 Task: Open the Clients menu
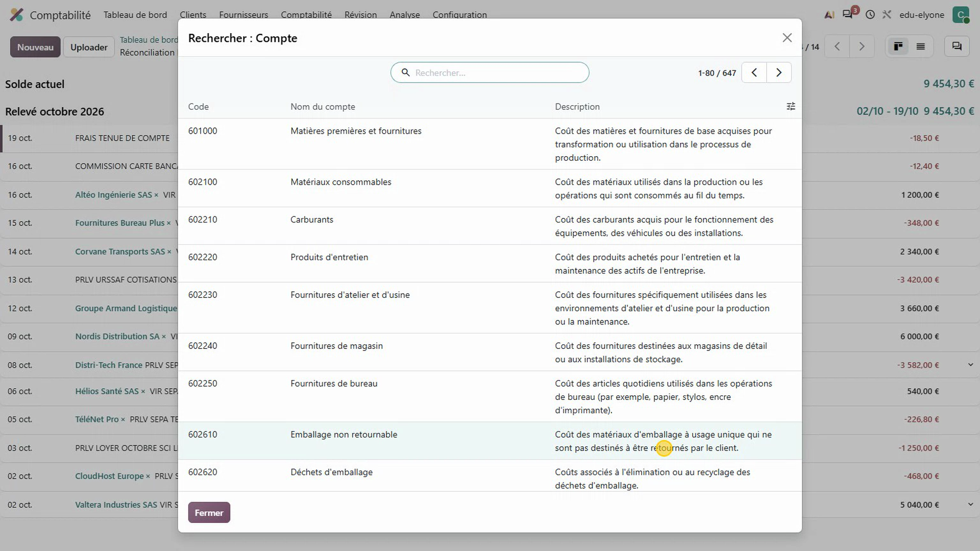click(x=193, y=15)
